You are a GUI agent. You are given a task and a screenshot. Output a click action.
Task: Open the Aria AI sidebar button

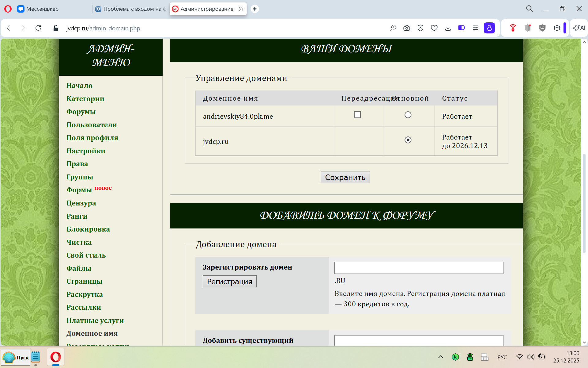(x=579, y=28)
